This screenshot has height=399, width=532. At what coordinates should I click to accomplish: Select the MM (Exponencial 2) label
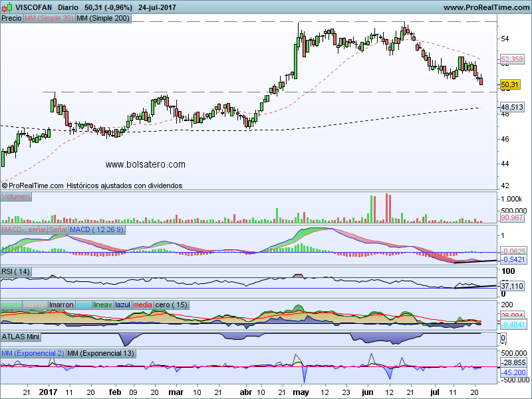[33, 352]
